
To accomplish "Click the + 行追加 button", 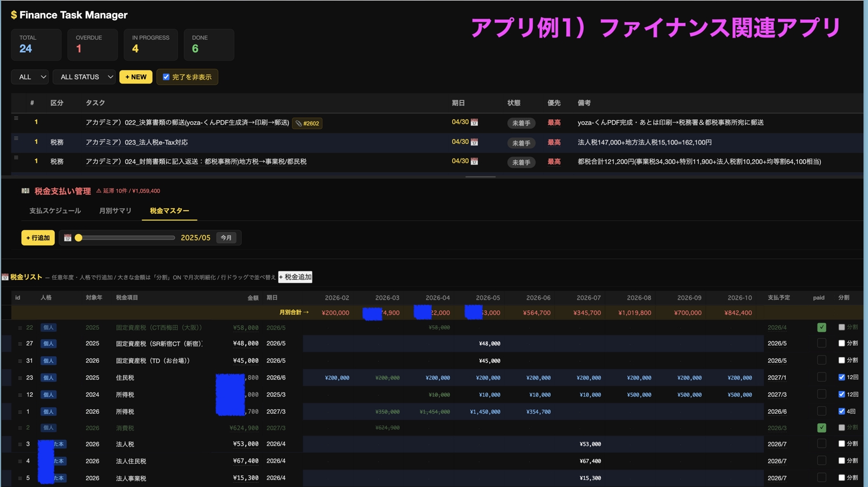I will tap(38, 238).
